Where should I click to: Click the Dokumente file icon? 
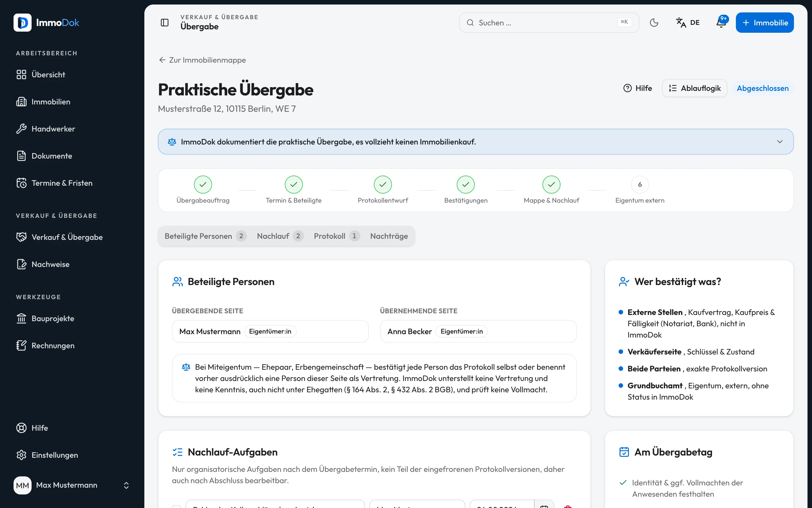[21, 156]
